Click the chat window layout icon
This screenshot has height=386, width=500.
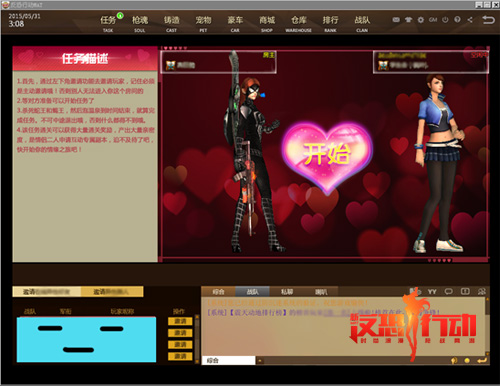(x=465, y=292)
